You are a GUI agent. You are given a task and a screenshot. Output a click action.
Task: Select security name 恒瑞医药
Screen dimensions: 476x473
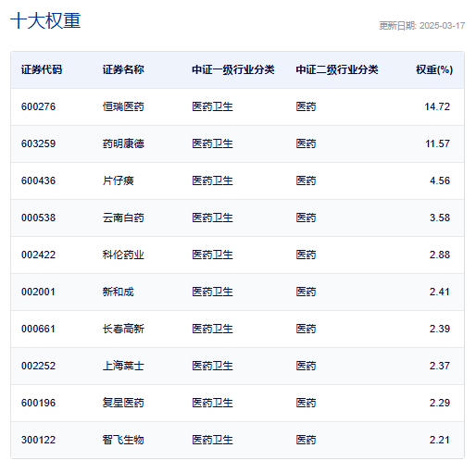[123, 106]
